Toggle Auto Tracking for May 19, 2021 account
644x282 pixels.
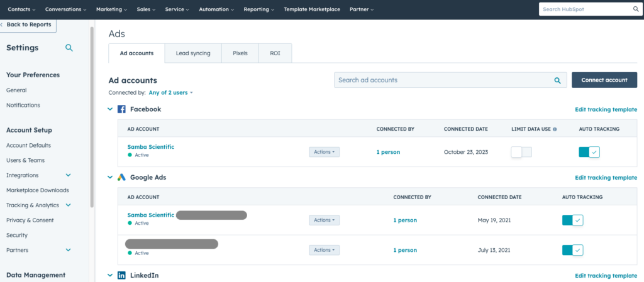pos(572,220)
